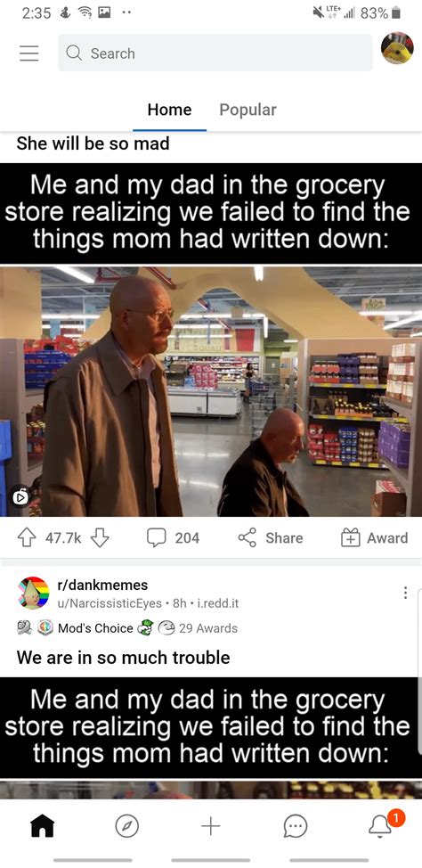Select the Home feed tab
422x868 pixels.
coord(170,110)
